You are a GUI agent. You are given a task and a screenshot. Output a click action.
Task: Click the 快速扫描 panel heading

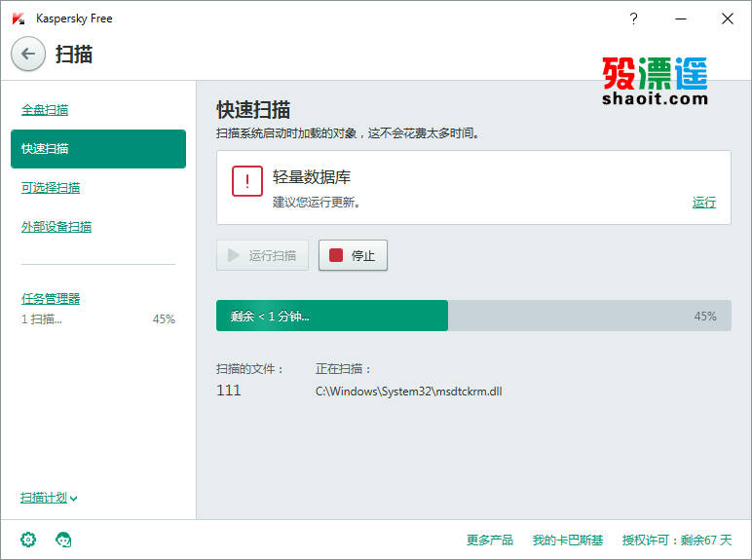point(253,110)
